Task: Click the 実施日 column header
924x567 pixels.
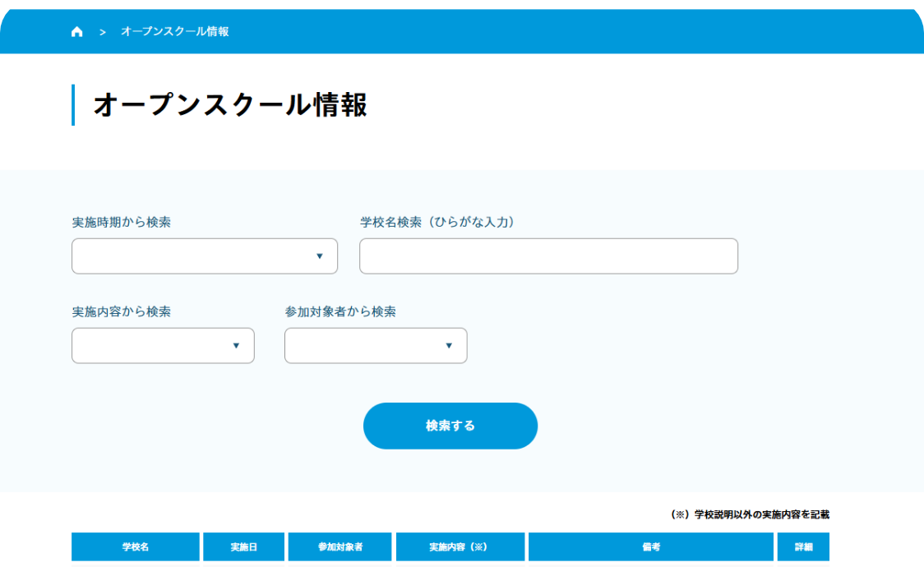Action: pyautogui.click(x=244, y=546)
